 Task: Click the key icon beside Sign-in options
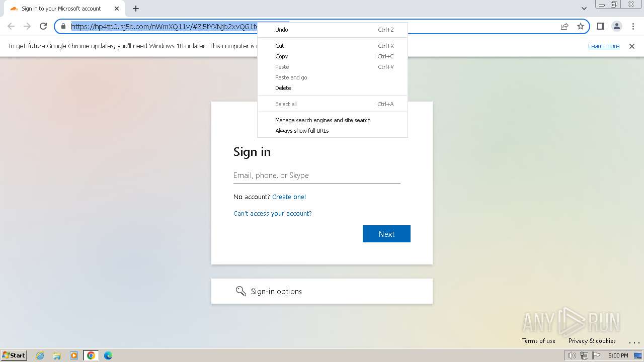(241, 291)
